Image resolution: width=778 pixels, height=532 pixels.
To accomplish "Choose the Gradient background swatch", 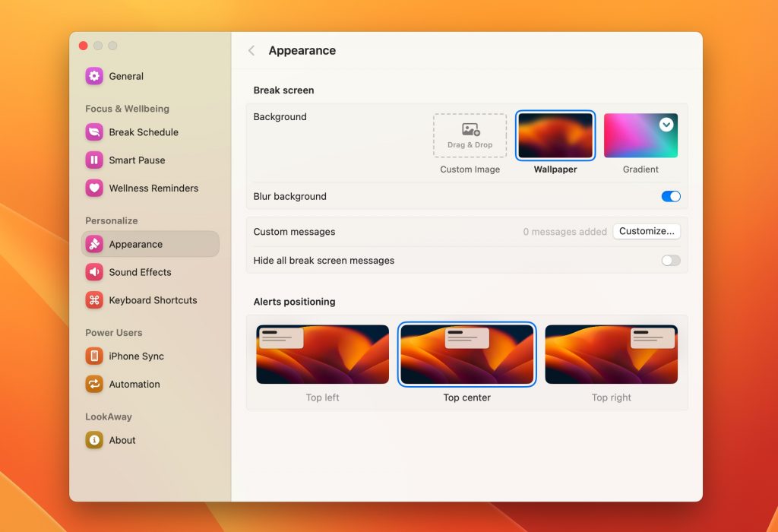I will coord(640,135).
